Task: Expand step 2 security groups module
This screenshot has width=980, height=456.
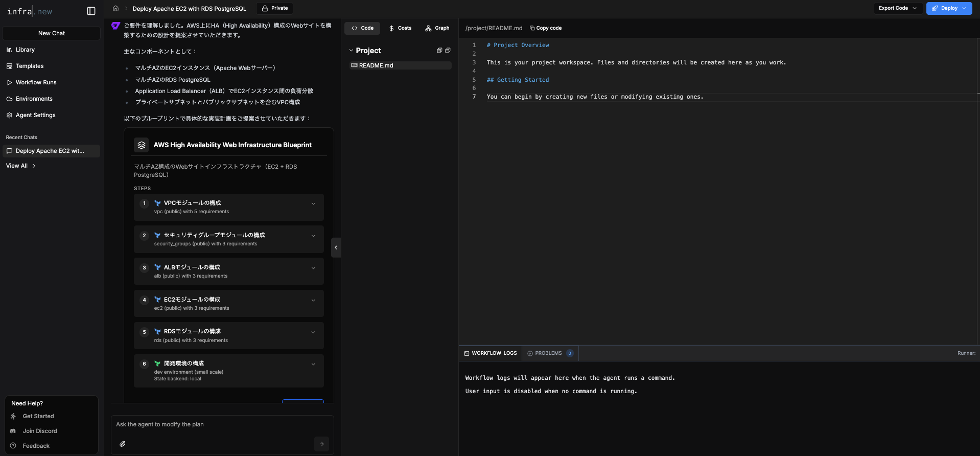Action: [313, 236]
